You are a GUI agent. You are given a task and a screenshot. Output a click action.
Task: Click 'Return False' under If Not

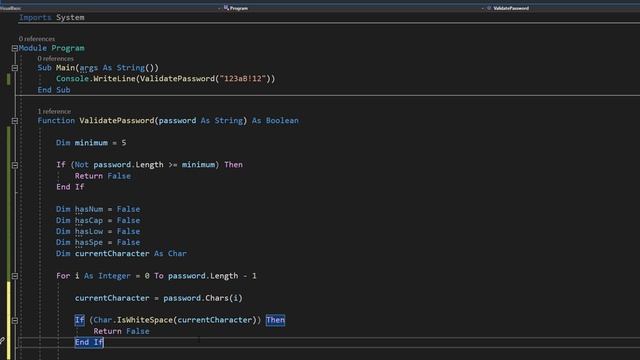[103, 176]
